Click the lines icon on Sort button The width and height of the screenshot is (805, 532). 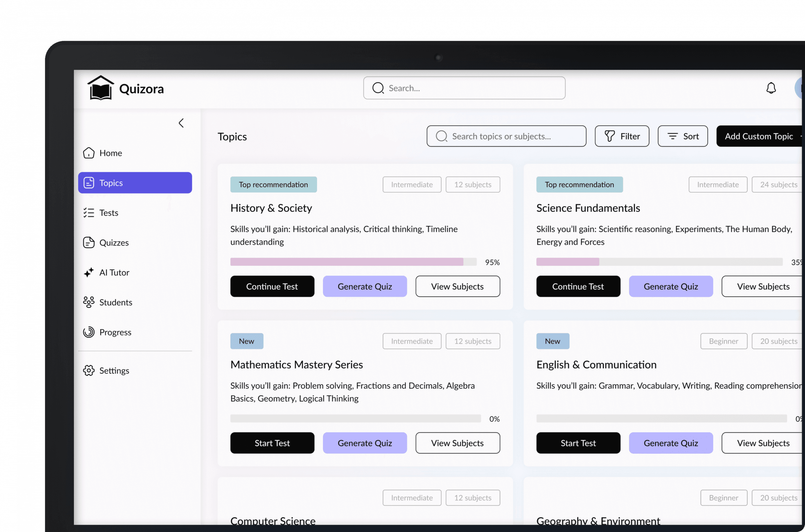point(672,136)
